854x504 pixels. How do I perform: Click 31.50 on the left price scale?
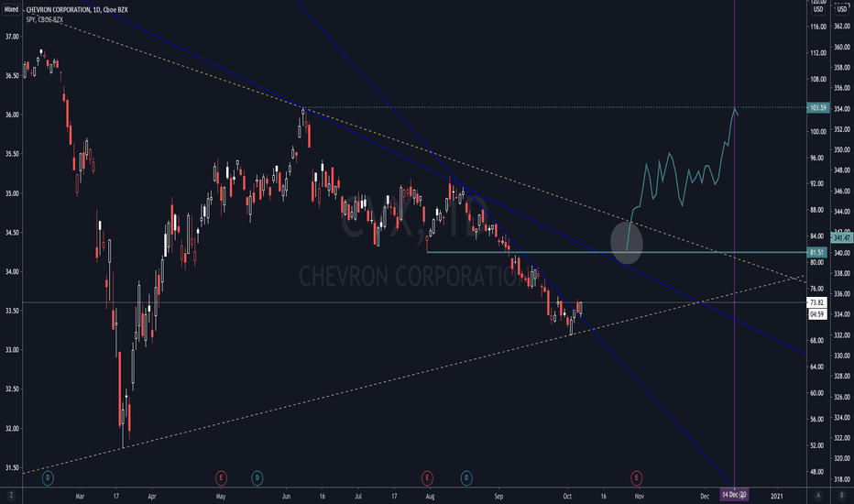click(12, 467)
